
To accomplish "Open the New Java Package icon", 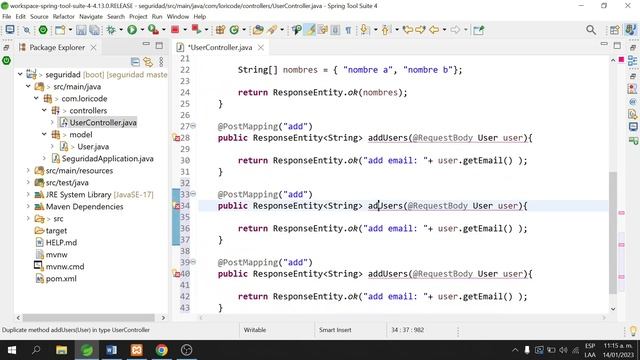I will [220, 30].
